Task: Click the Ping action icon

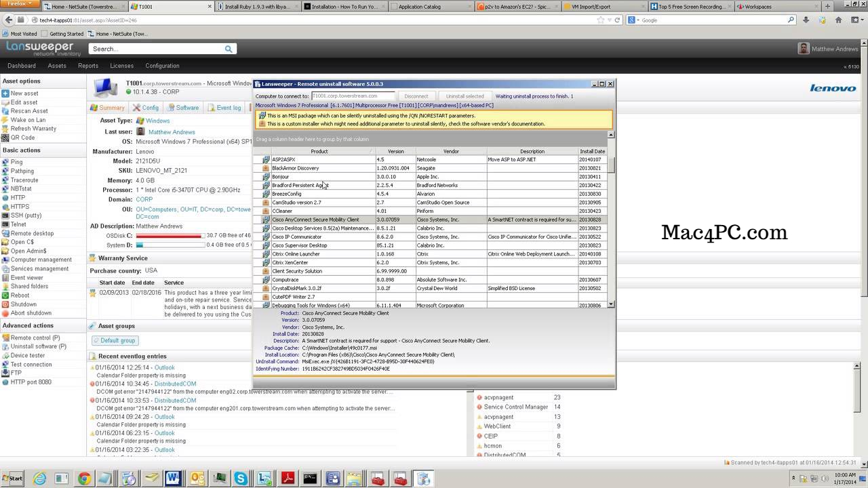Action: 5,163
